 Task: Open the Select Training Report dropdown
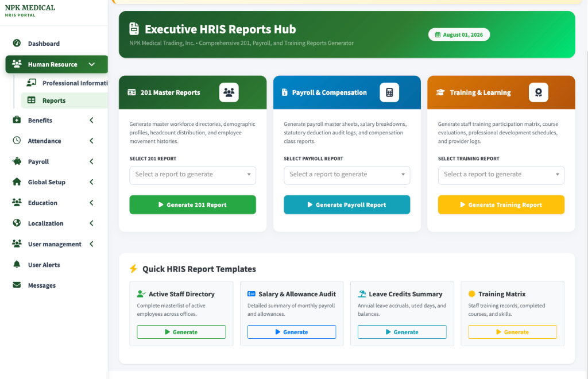[501, 175]
